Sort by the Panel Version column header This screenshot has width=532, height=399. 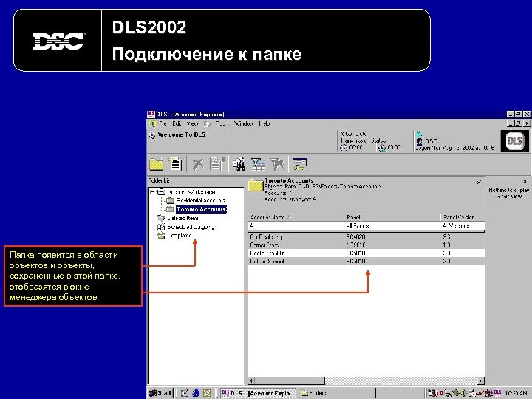click(x=462, y=217)
